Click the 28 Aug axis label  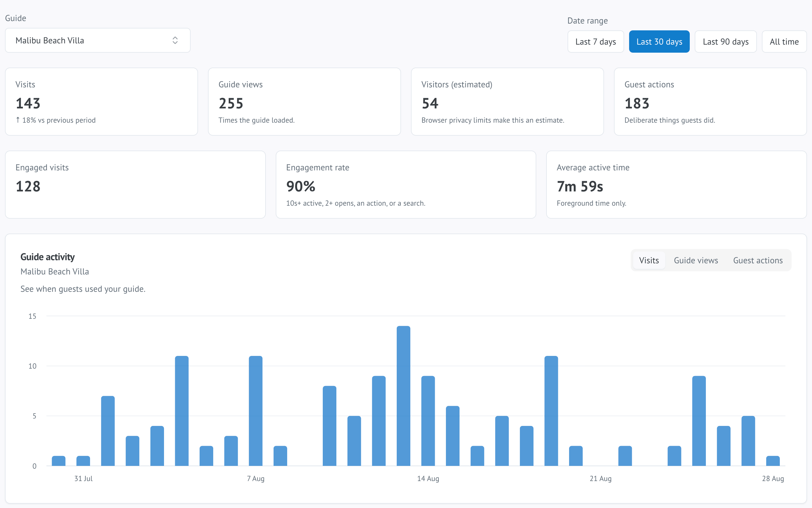pos(773,479)
